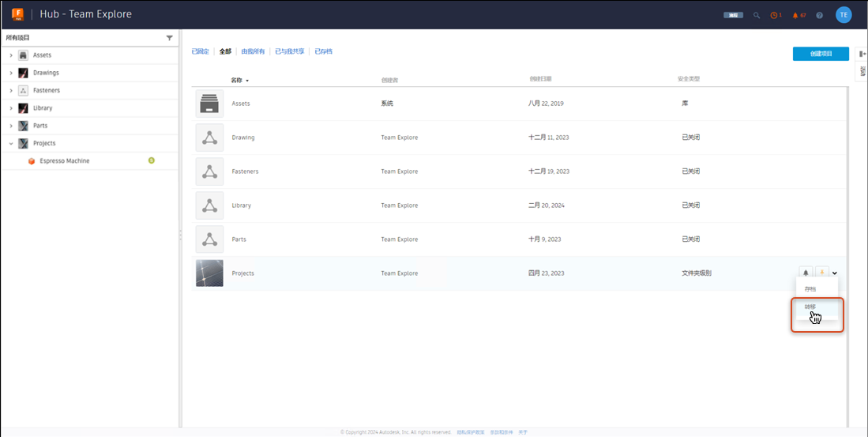The width and height of the screenshot is (868, 437).
Task: Switch to the 已固定 tab
Action: (x=201, y=51)
